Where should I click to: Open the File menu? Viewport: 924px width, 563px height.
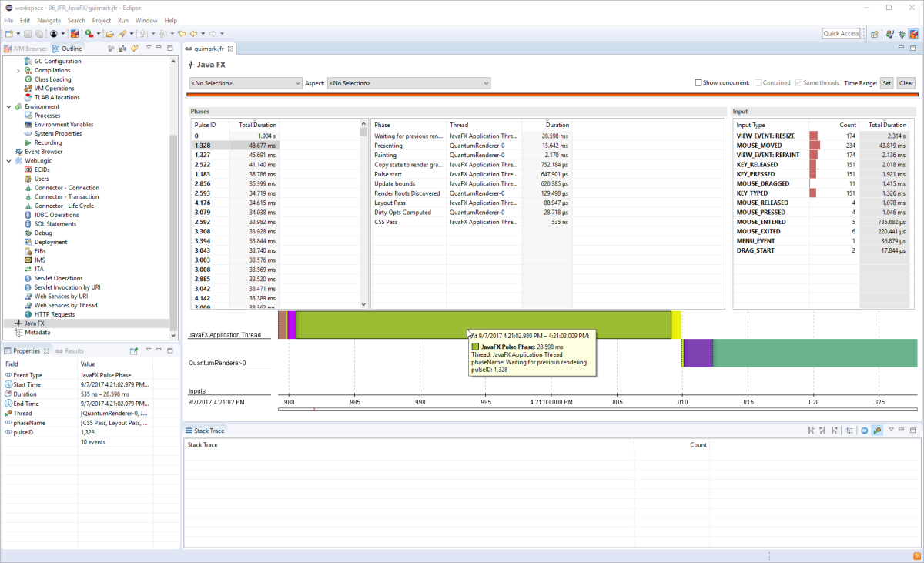tap(8, 21)
